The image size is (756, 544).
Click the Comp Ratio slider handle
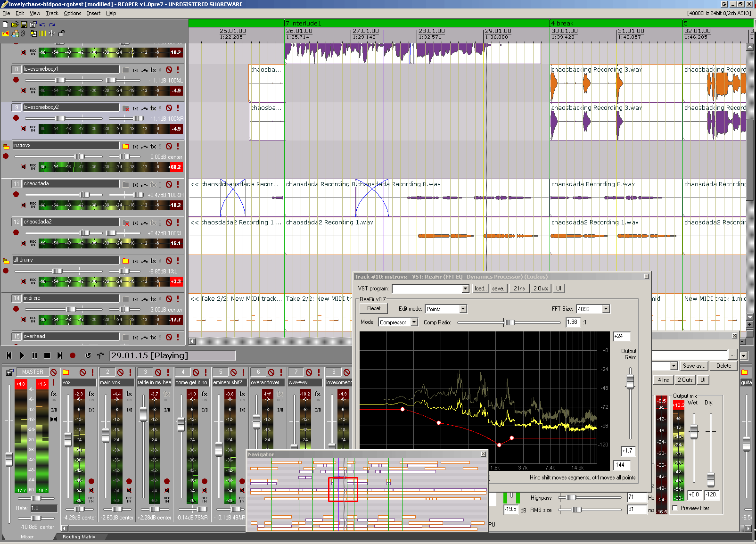[509, 322]
